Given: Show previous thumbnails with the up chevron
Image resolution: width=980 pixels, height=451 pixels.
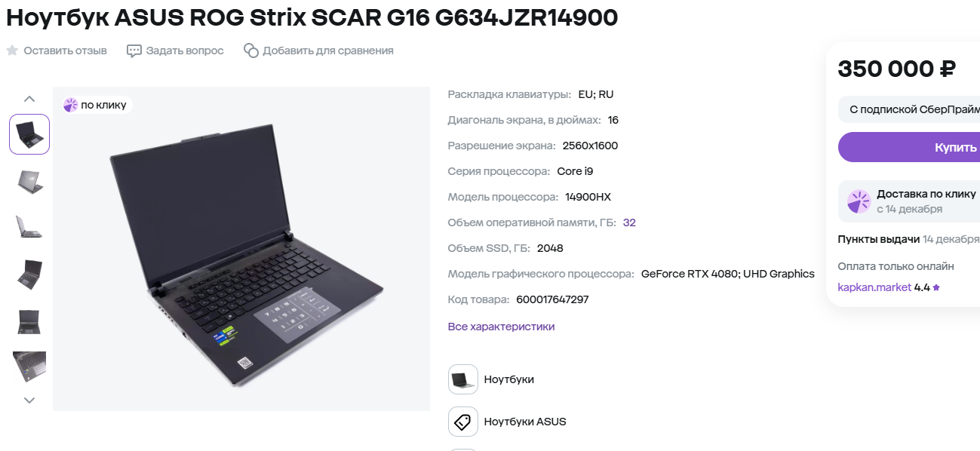Looking at the screenshot, I should coord(29,99).
